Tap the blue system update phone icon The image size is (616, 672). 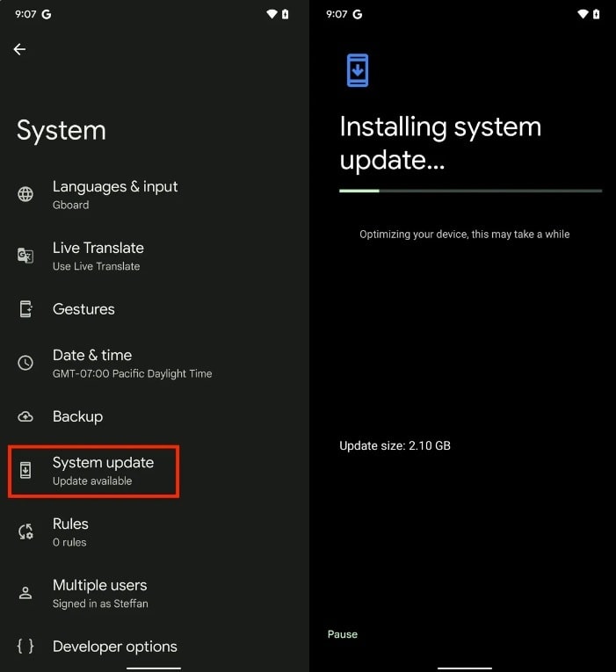pyautogui.click(x=358, y=70)
